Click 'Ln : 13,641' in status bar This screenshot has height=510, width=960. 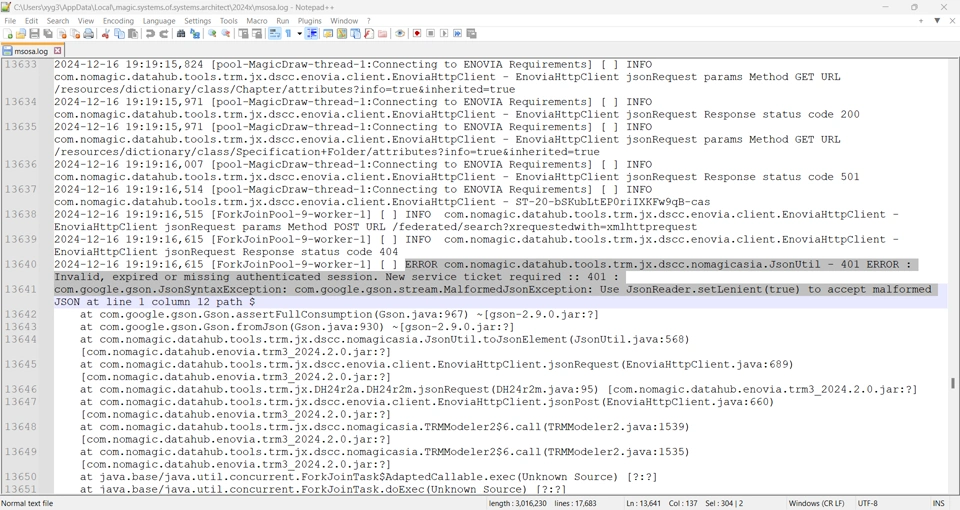643,503
